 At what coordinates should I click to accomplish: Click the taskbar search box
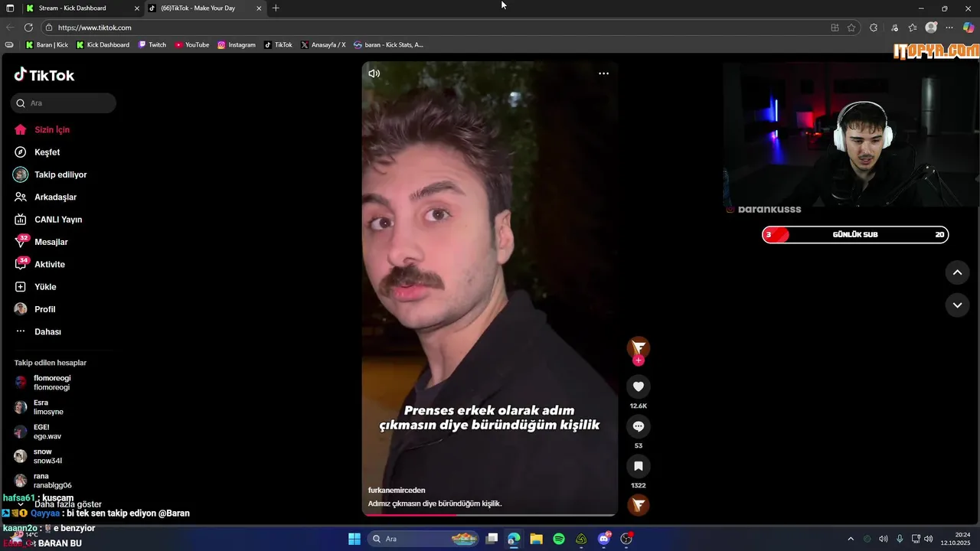click(x=424, y=539)
